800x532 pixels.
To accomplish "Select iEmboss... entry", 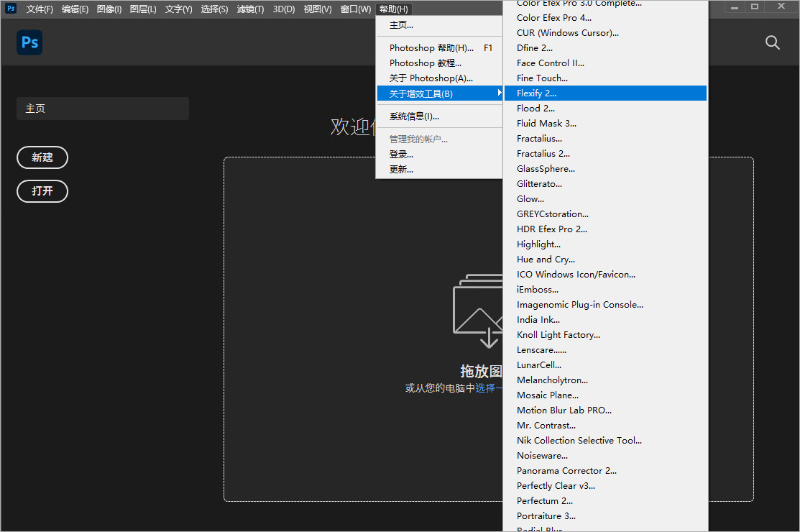I will tap(605, 290).
